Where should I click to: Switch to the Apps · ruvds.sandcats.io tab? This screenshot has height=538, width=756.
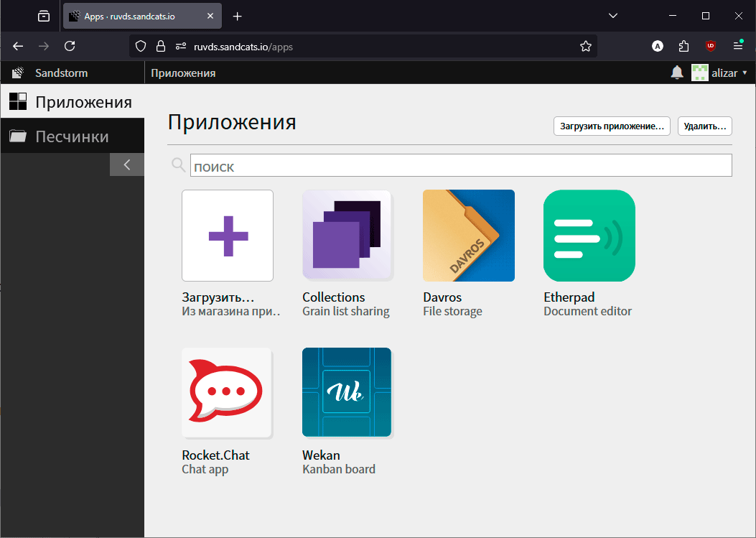pos(142,17)
